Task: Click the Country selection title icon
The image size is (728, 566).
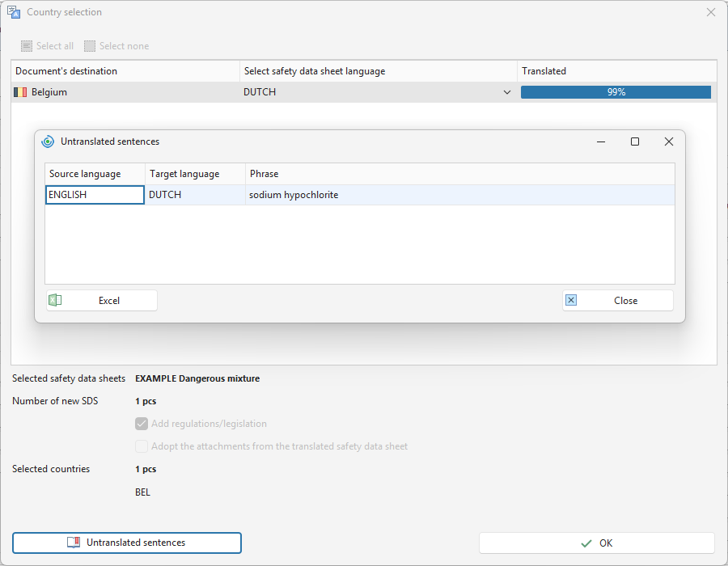Action: [x=14, y=12]
